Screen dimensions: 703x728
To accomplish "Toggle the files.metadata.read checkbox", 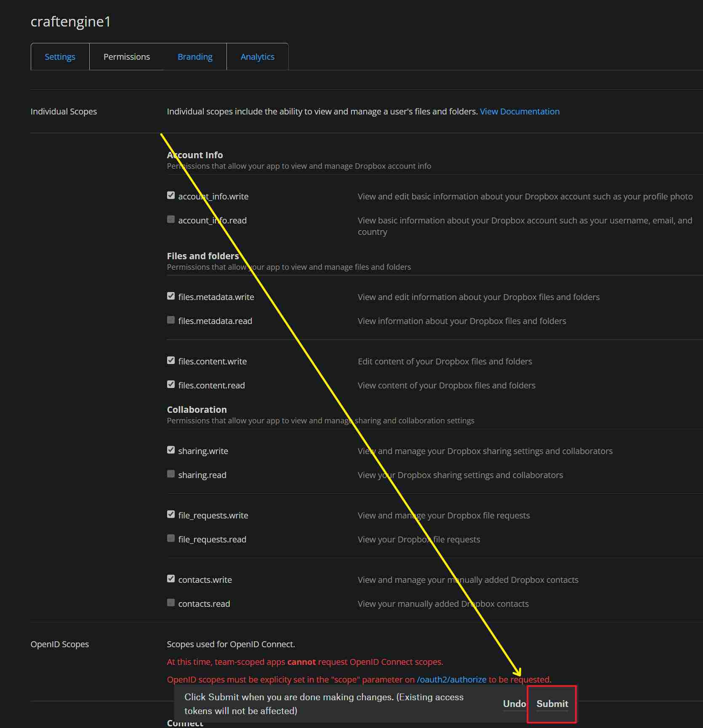I will 171,320.
